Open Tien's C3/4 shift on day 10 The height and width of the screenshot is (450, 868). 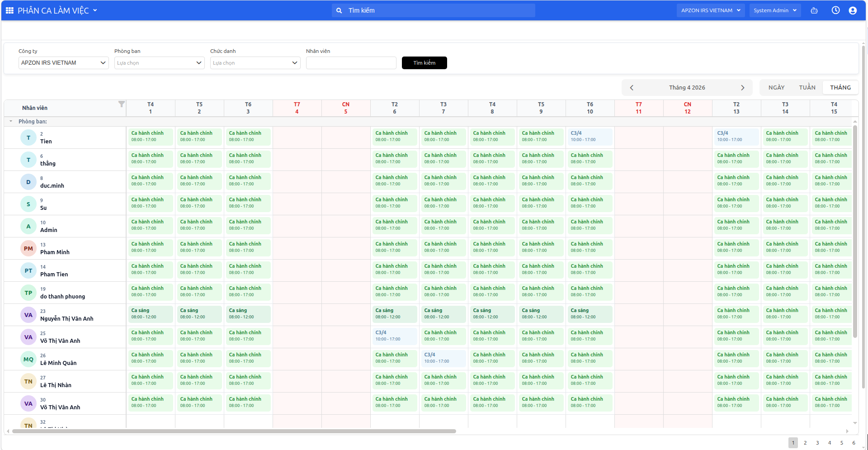tap(590, 137)
